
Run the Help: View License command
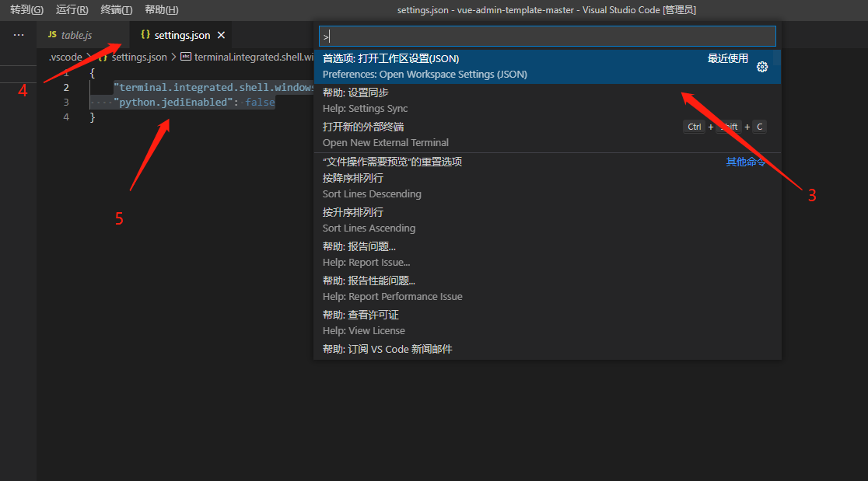click(548, 323)
